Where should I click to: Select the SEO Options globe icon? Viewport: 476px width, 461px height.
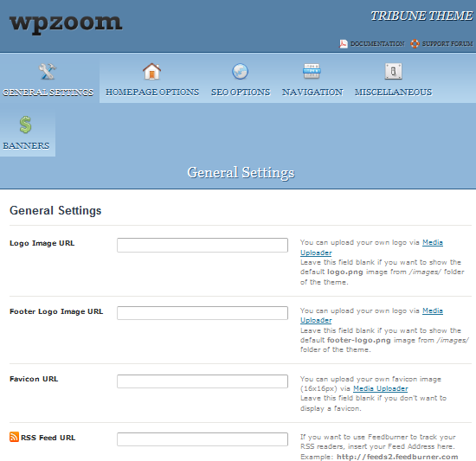tap(240, 72)
